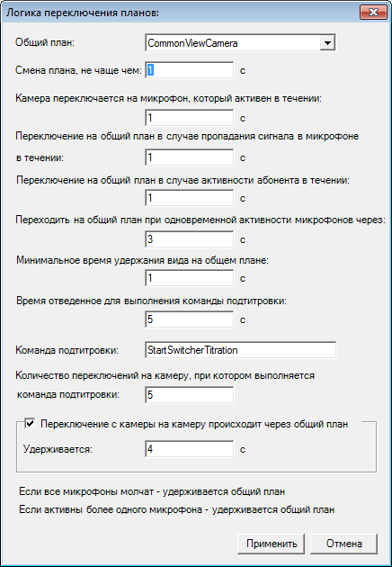Image resolution: width=392 pixels, height=567 pixels.
Task: Click the subscriber activity duration input field
Action: [190, 198]
